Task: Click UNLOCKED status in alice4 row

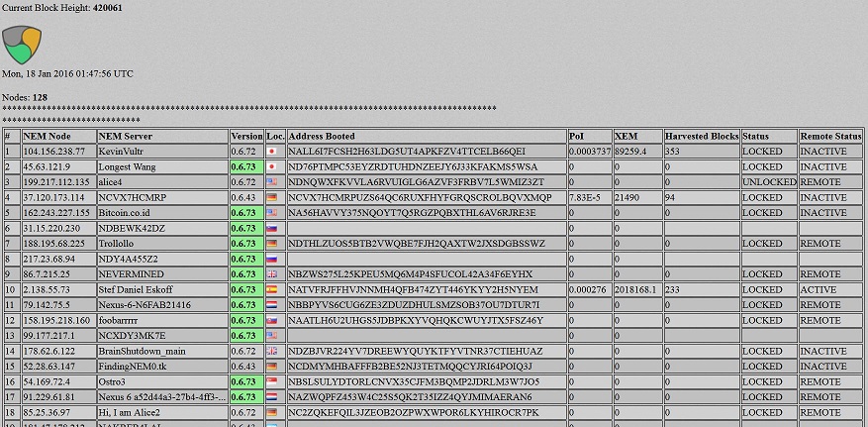Action: 769,182
